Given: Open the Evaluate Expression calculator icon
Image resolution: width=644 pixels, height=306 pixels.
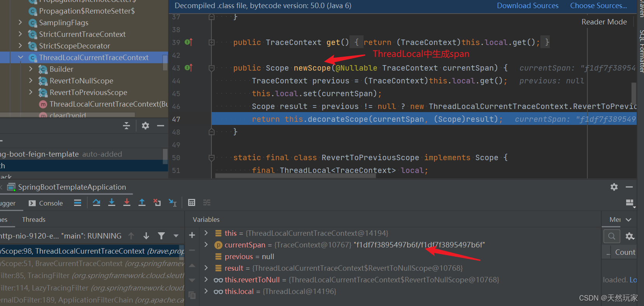Looking at the screenshot, I should point(192,202).
